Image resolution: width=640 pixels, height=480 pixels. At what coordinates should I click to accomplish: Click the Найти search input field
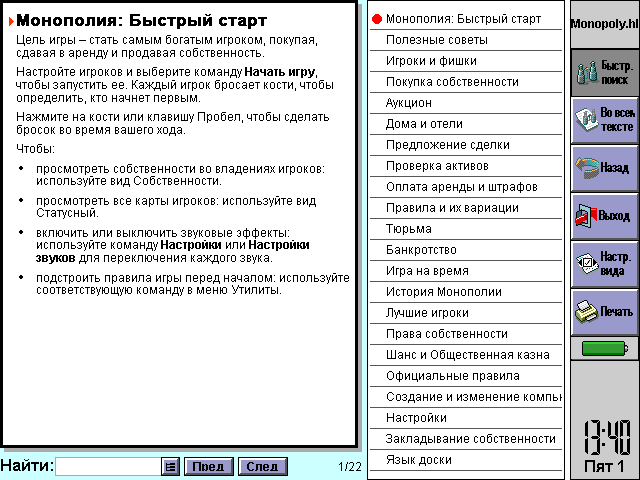(x=108, y=466)
